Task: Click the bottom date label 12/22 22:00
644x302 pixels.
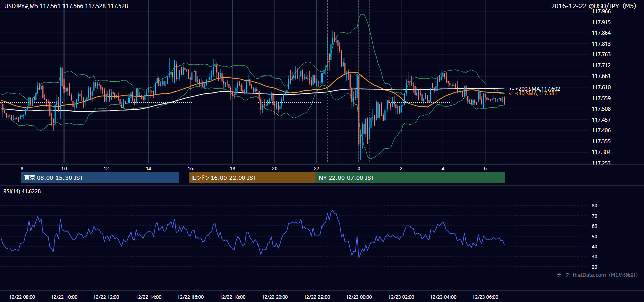Action: tap(316, 297)
